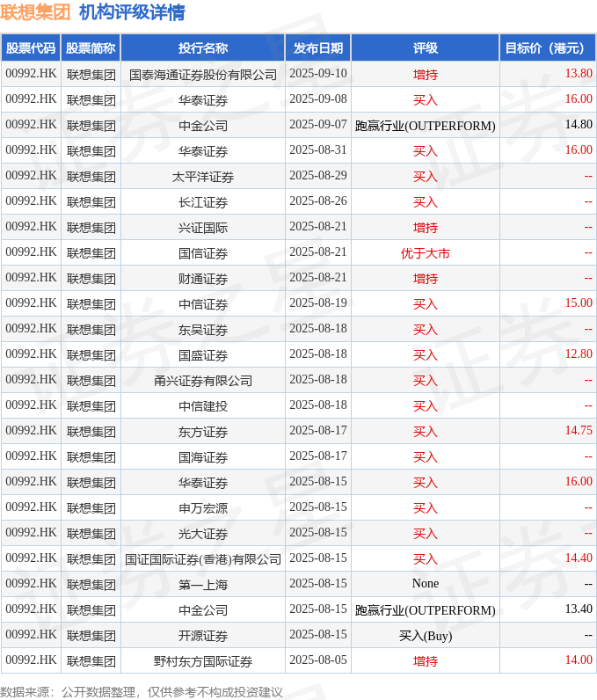Click 野村东方国际证券 cell
Image resolution: width=597 pixels, height=700 pixels.
[203, 661]
